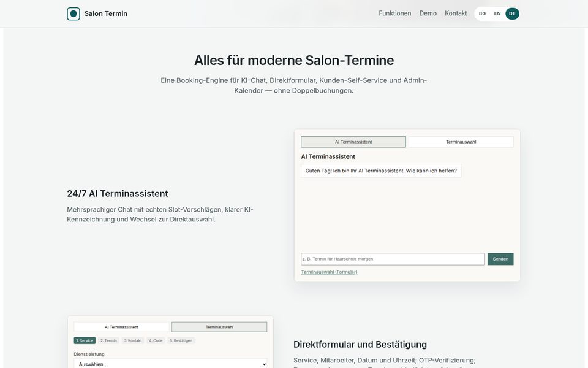Click the 3. Kontakt step chip
Image resolution: width=588 pixels, height=368 pixels.
(133, 340)
